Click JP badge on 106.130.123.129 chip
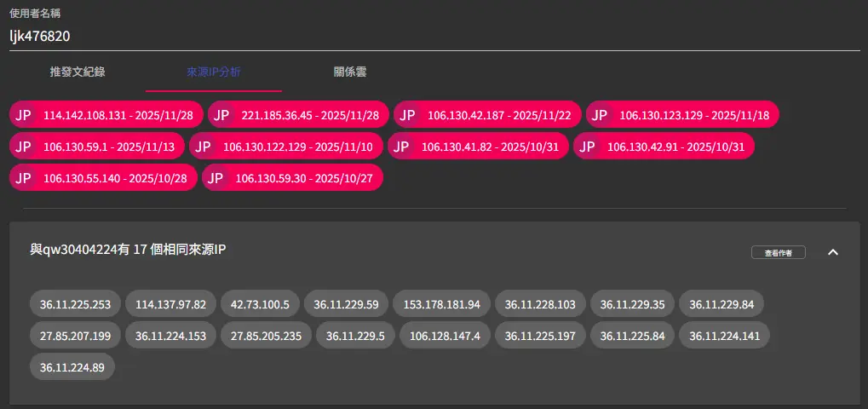The height and width of the screenshot is (409, 868). click(600, 115)
